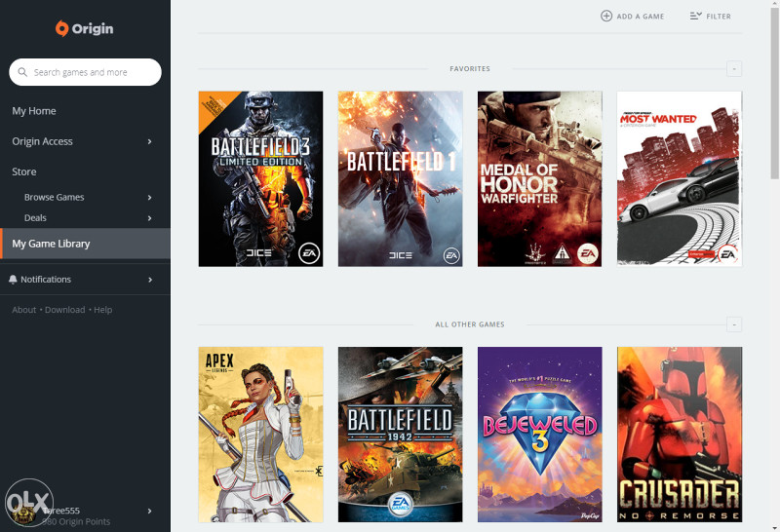Open the About link
Screen dimensions: 780x532
[23, 310]
